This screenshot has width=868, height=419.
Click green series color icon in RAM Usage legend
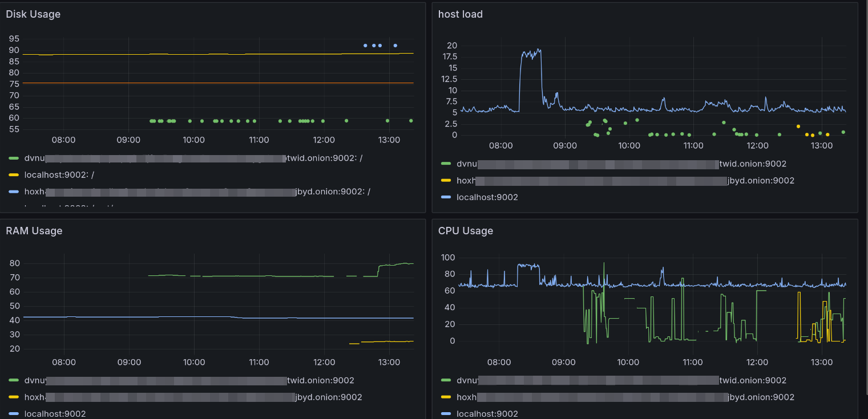pyautogui.click(x=14, y=381)
